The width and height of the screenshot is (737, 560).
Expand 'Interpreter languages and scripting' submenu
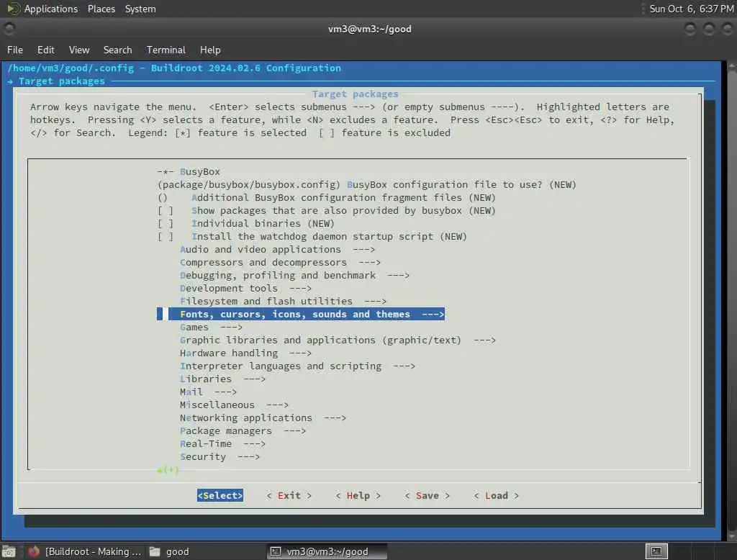pos(297,366)
